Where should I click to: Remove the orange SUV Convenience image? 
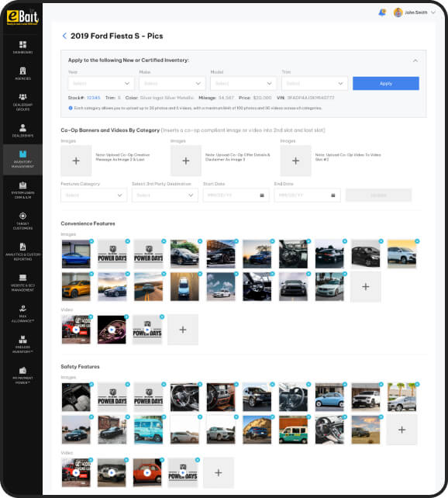[91, 274]
